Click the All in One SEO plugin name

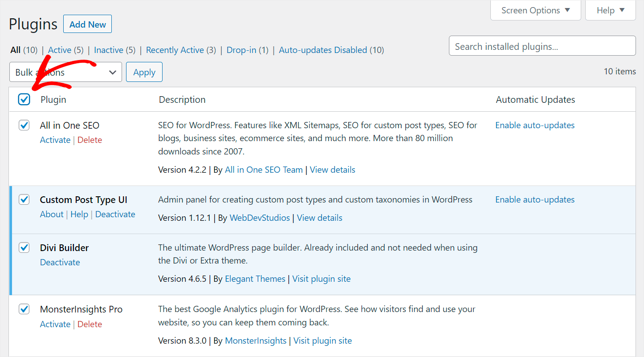(x=70, y=126)
